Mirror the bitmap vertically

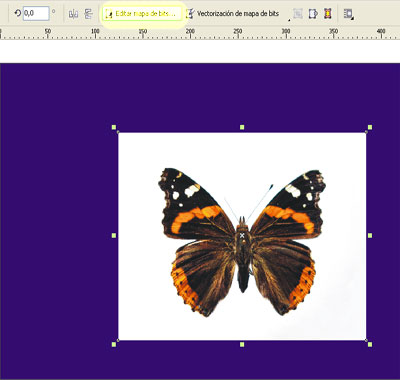(88, 14)
